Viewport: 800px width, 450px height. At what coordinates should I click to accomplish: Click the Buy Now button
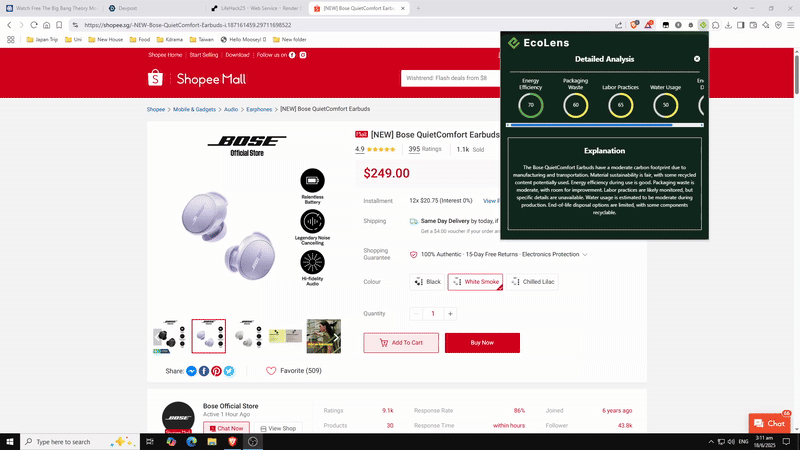pyautogui.click(x=482, y=343)
